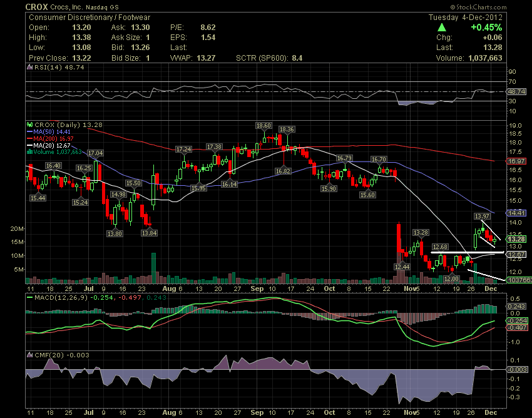Select the RSI zigzag indicator icon

click(29, 67)
